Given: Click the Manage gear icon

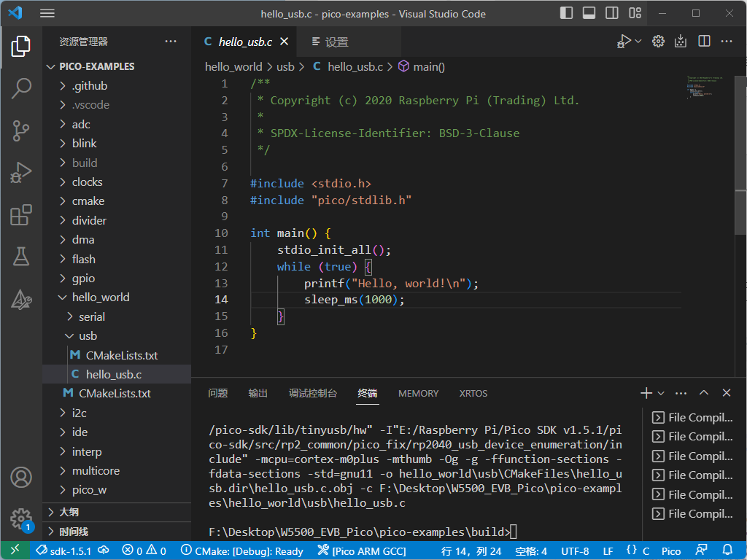Looking at the screenshot, I should (x=21, y=518).
